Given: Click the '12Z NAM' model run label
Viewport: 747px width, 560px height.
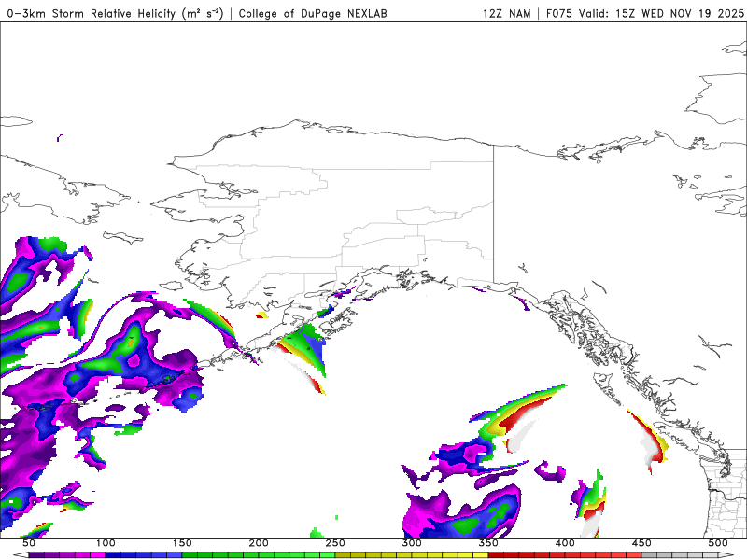Looking at the screenshot, I should pos(506,13).
